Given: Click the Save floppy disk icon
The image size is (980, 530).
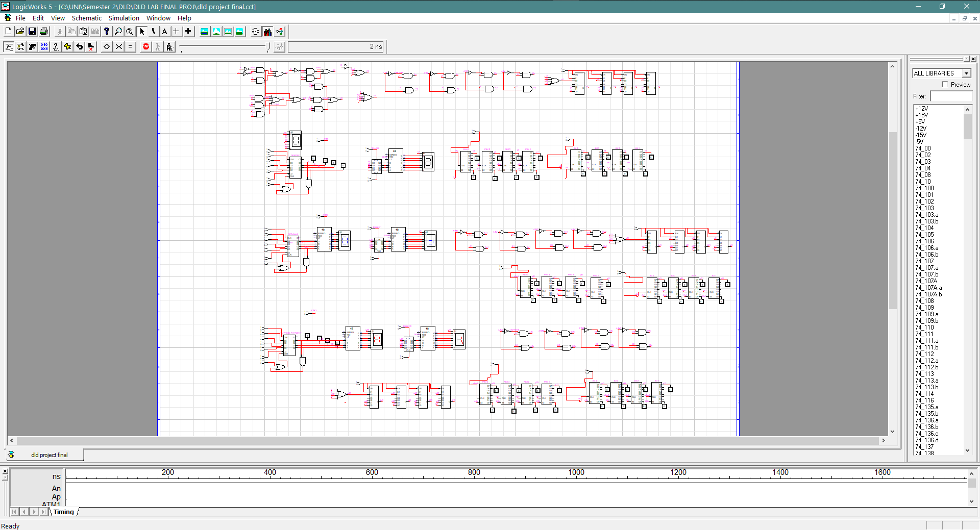Looking at the screenshot, I should [32, 32].
